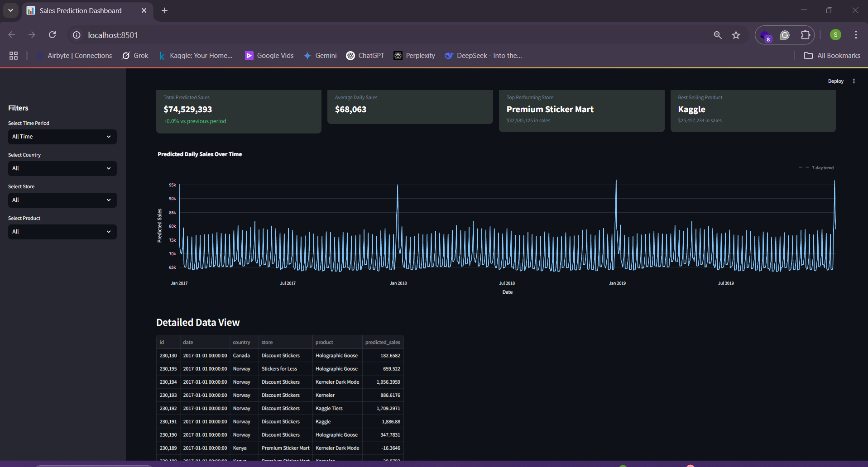
Task: Reload the page with the refresh icon
Action: tap(52, 35)
